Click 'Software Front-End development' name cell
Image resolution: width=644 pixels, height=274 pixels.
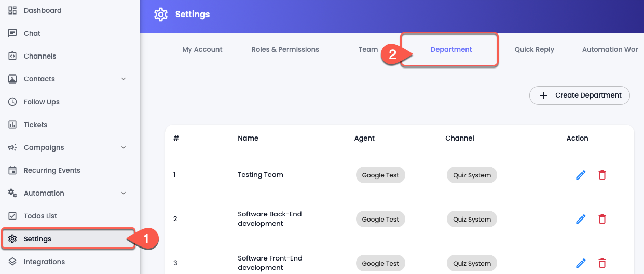270,263
